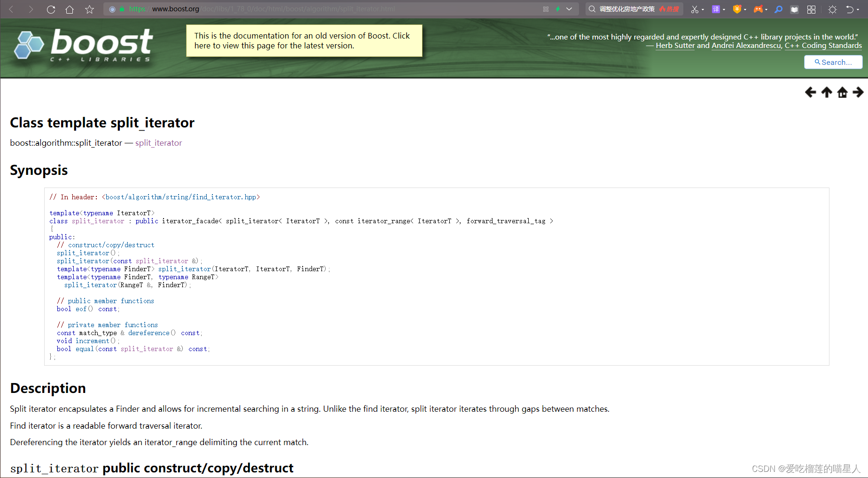Click the next page right arrow icon
The height and width of the screenshot is (478, 868).
[x=858, y=92]
